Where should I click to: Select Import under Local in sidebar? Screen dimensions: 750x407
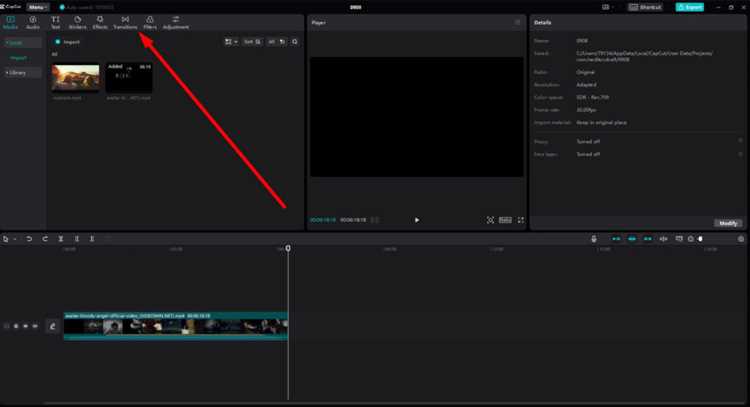click(x=19, y=58)
